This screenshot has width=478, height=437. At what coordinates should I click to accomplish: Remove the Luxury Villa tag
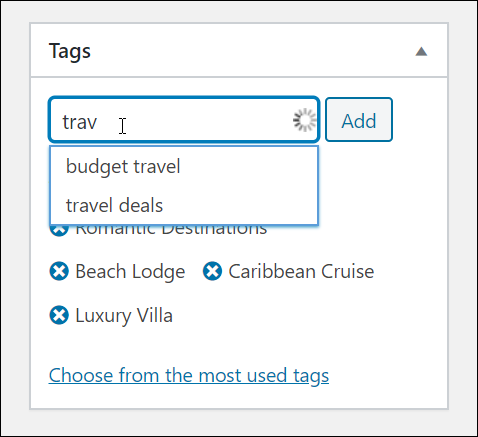(x=59, y=315)
